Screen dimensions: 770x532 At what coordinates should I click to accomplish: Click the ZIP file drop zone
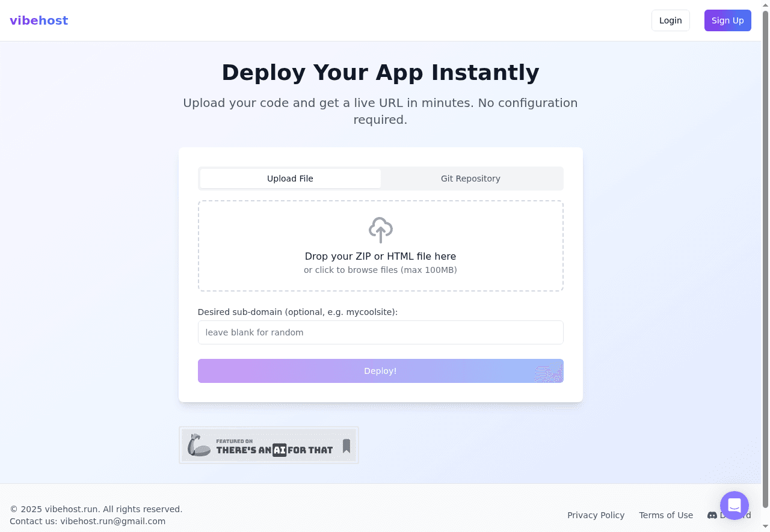(380, 245)
